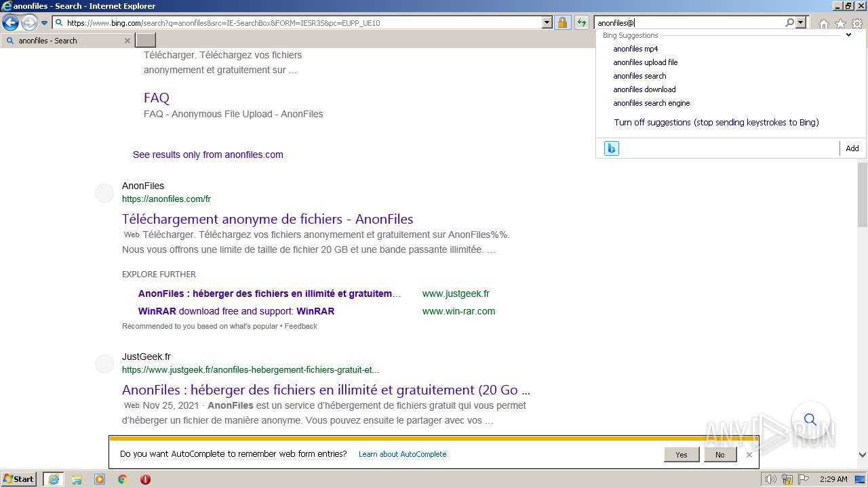This screenshot has height=488, width=868.
Task: Click www.win-rar.com in Explore Further
Action: (x=458, y=311)
